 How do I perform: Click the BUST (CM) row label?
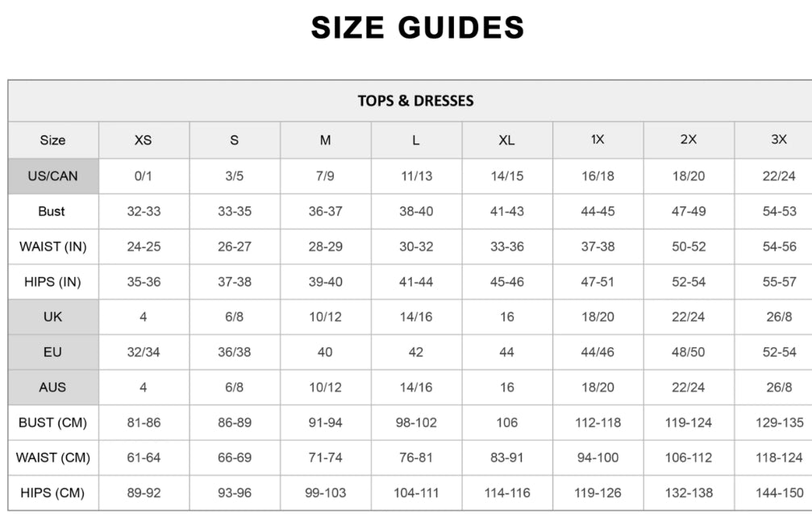(x=52, y=422)
